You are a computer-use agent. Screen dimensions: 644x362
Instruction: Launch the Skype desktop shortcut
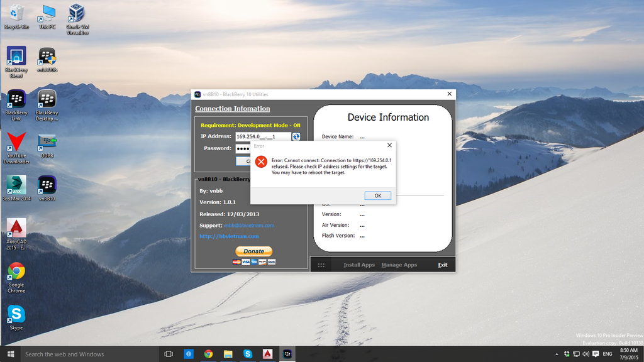tap(16, 317)
